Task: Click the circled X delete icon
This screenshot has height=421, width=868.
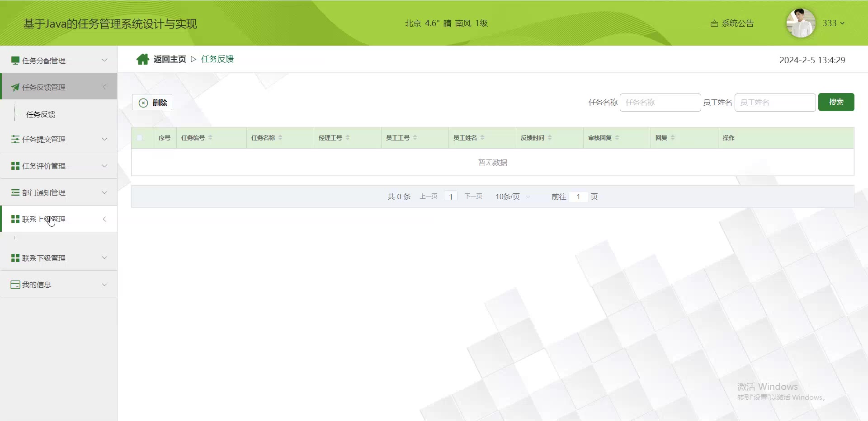Action: click(143, 103)
